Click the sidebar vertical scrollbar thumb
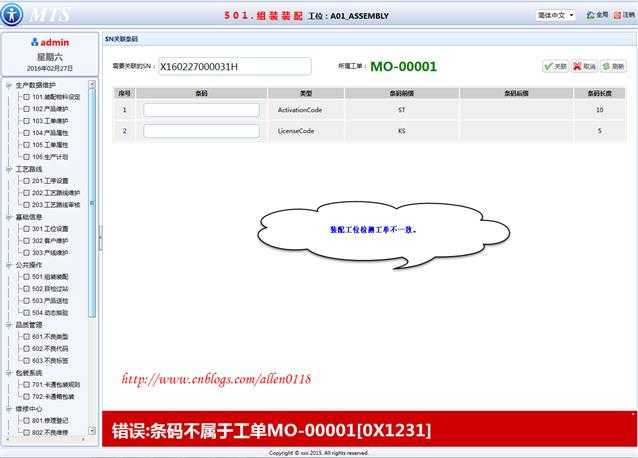 pyautogui.click(x=92, y=203)
